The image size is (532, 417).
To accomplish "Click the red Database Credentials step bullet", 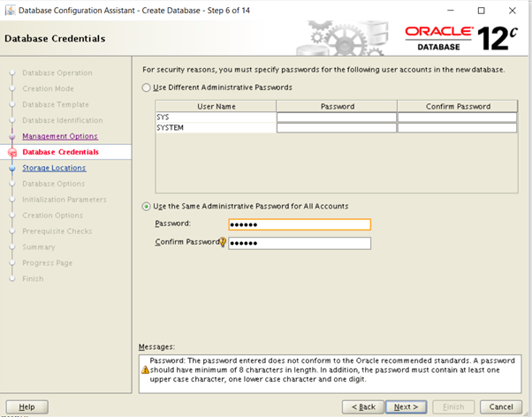I will (x=12, y=152).
